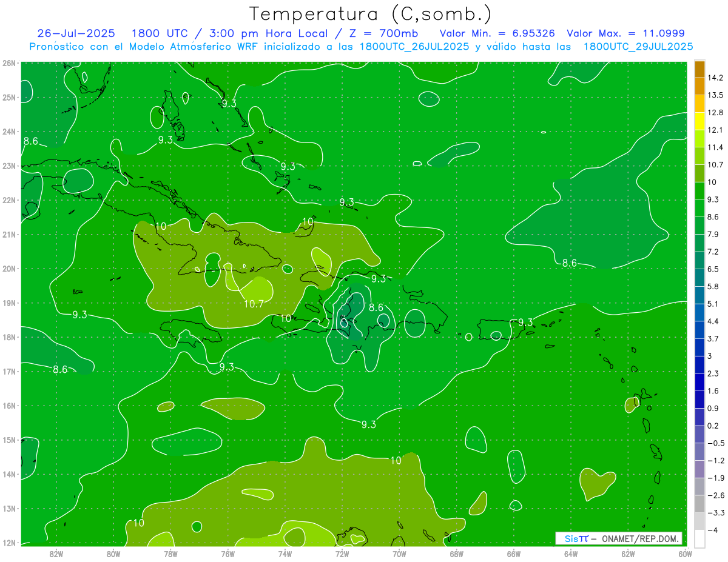Screen dimensions: 728x562
Task: Select the '26-Jul-2025' date text
Action: coord(76,33)
